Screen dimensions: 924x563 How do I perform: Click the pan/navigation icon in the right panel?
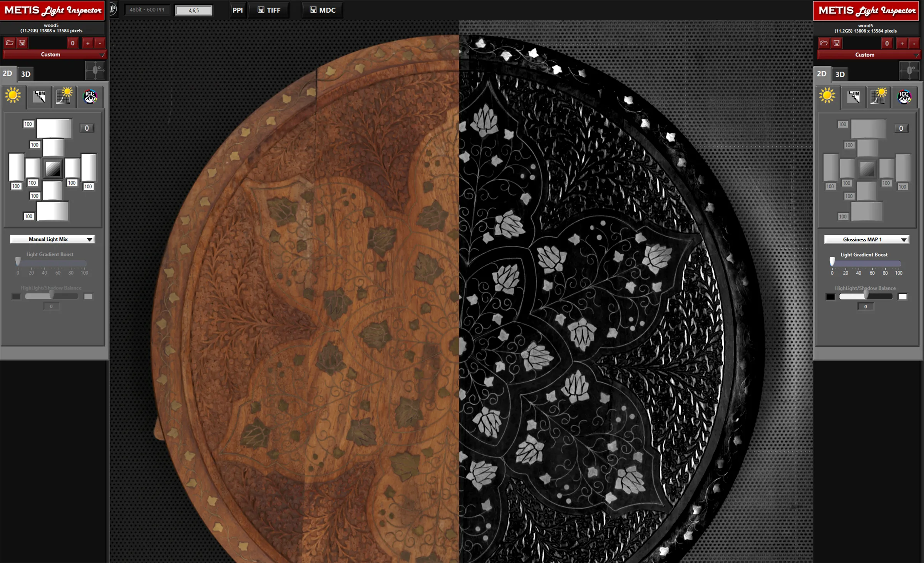tap(909, 71)
